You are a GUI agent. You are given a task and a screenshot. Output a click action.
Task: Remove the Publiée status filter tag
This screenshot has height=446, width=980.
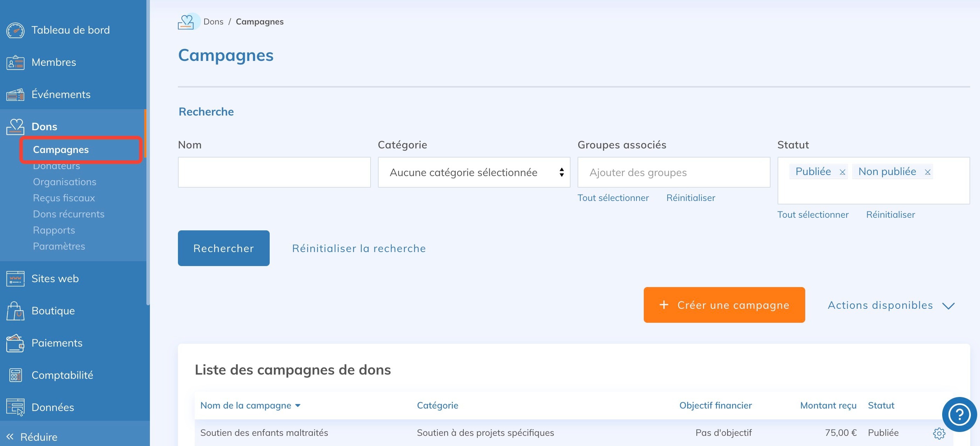coord(842,172)
